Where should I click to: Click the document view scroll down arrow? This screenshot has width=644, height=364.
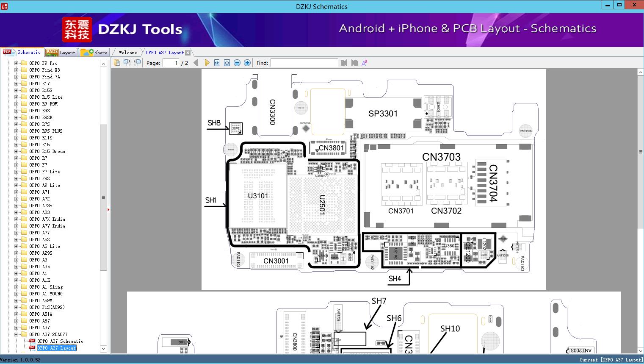pos(640,350)
